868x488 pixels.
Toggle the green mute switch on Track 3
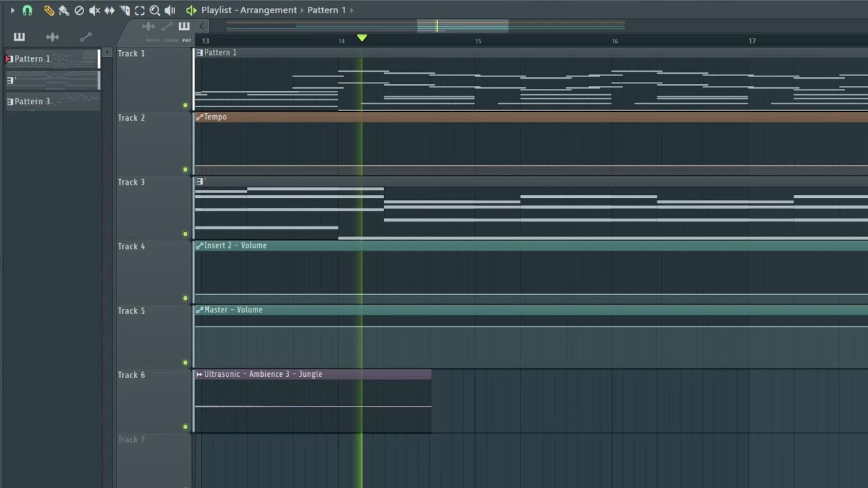[x=185, y=234]
